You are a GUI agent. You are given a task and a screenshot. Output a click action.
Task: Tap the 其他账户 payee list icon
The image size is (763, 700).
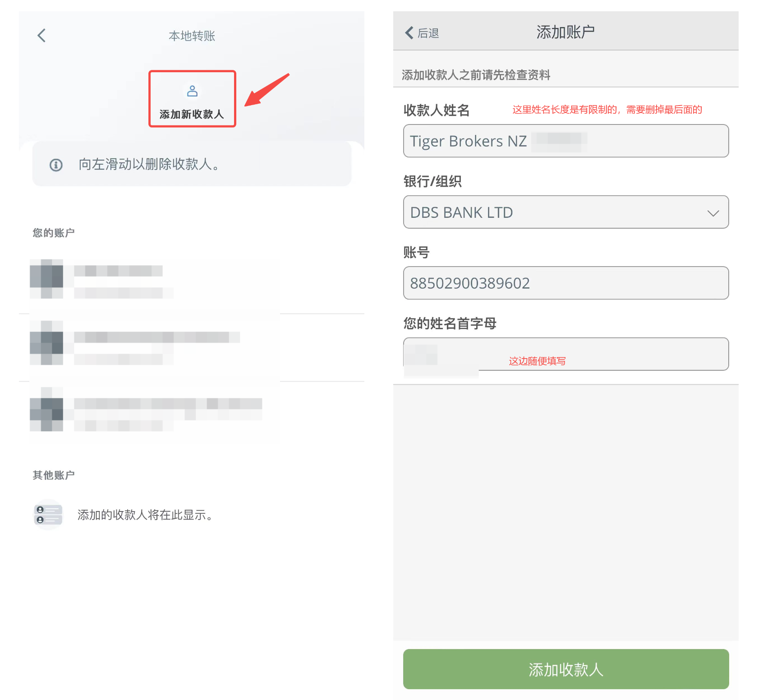[48, 515]
